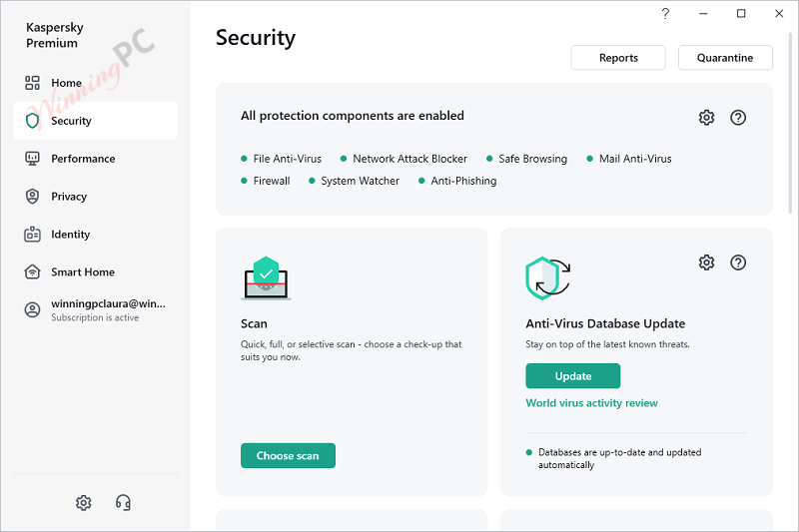The width and height of the screenshot is (799, 532).
Task: Select Anti-Phishing component
Action: (x=457, y=181)
